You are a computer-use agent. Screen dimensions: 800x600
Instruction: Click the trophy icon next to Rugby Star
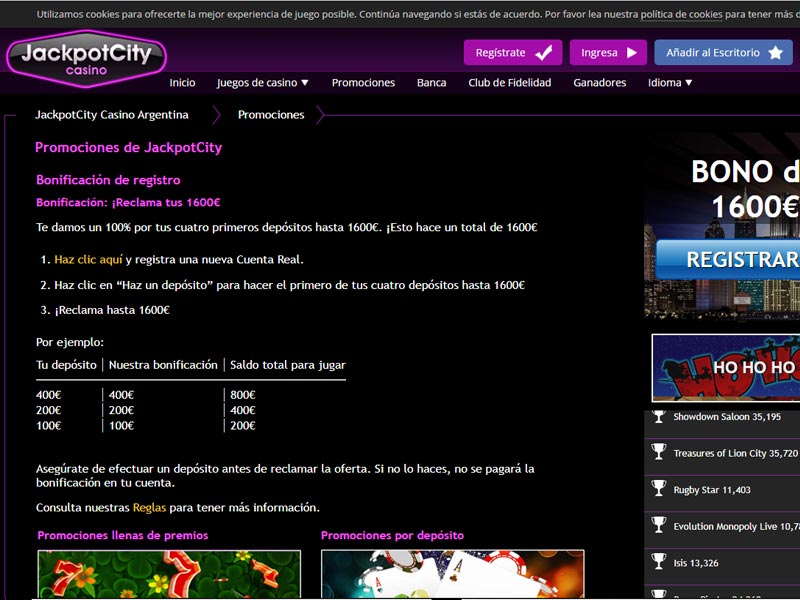coord(658,488)
